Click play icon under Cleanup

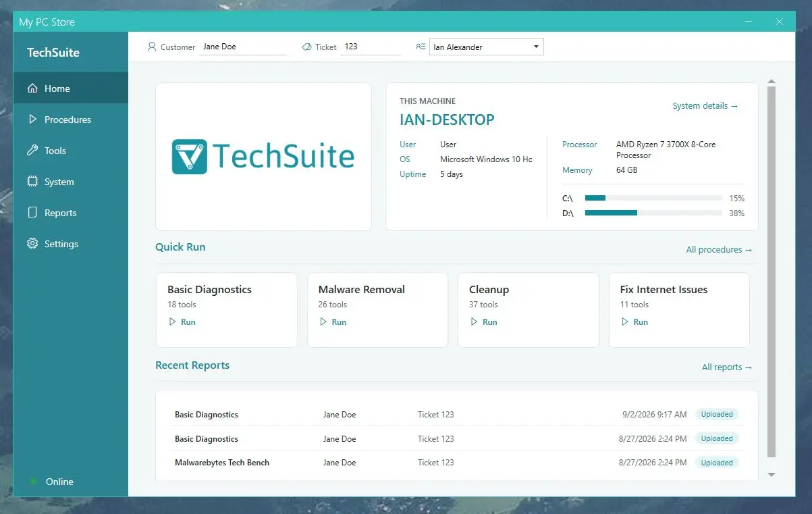coord(474,322)
